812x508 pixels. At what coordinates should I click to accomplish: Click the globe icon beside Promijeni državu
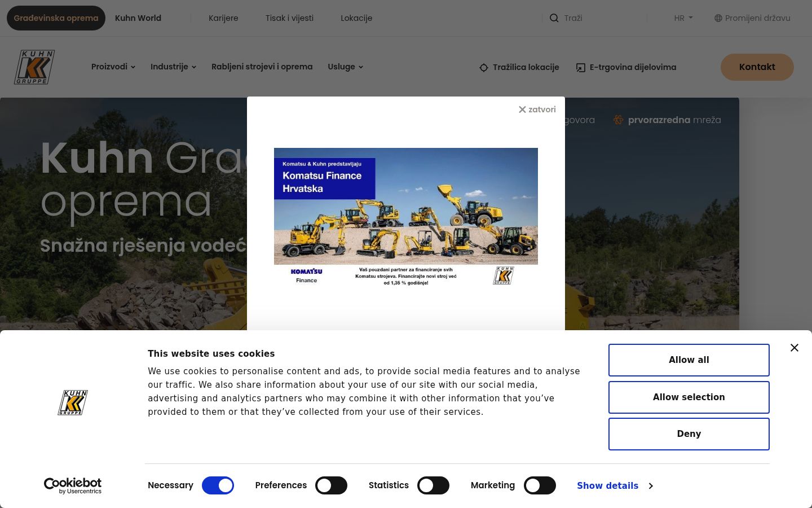(718, 18)
